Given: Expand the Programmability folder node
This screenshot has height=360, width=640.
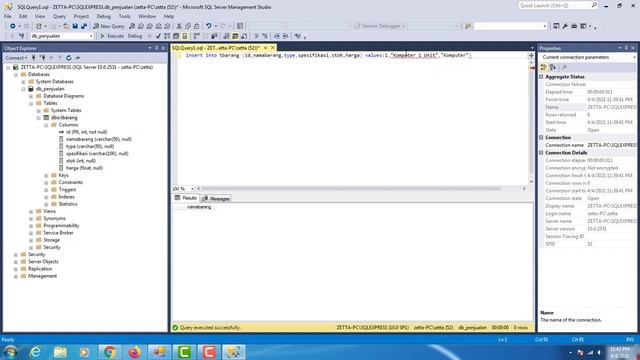Looking at the screenshot, I should (31, 226).
